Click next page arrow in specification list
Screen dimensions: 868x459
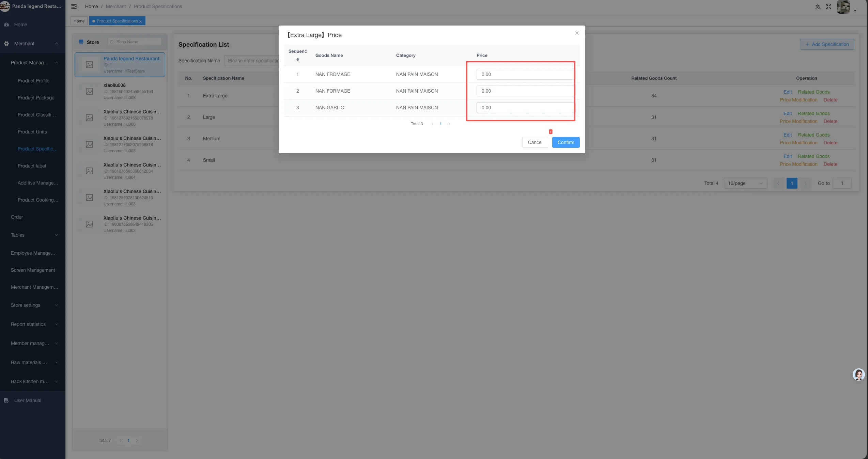pyautogui.click(x=805, y=183)
